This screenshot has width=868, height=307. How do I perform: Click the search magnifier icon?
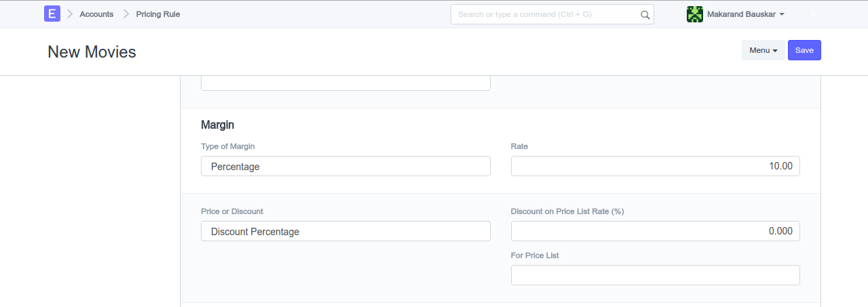pyautogui.click(x=645, y=14)
